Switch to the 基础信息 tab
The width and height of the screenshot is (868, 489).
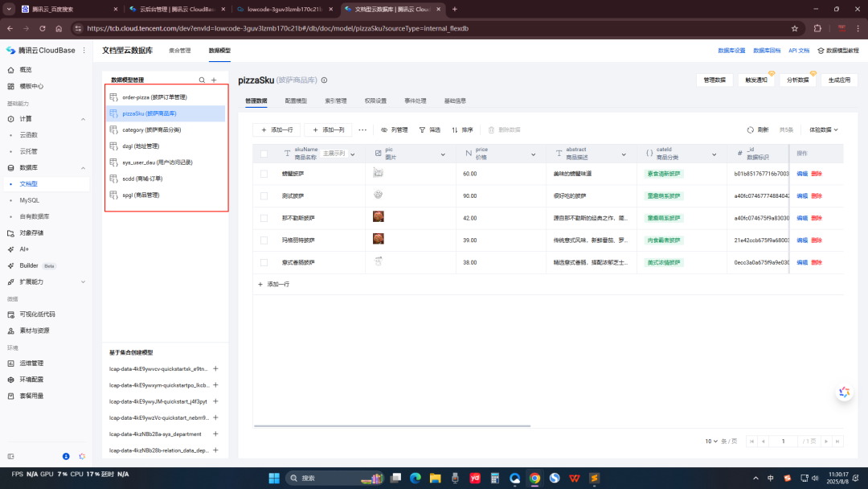[455, 101]
